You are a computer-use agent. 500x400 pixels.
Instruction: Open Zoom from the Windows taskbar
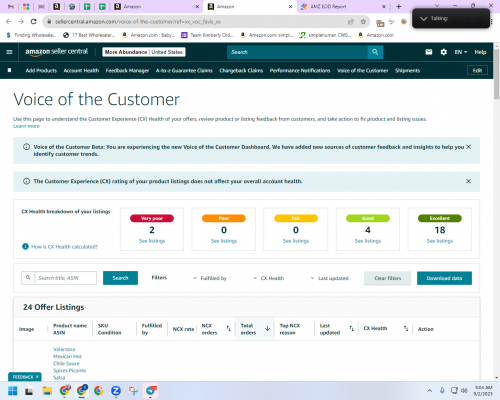click(x=116, y=391)
